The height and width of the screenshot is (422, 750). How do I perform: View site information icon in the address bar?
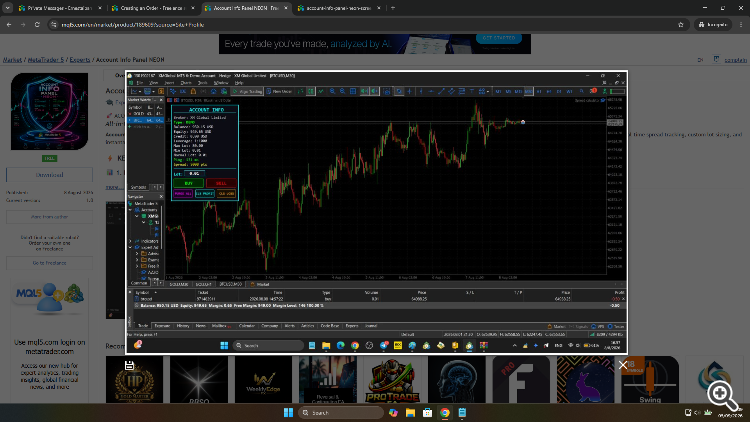click(54, 24)
